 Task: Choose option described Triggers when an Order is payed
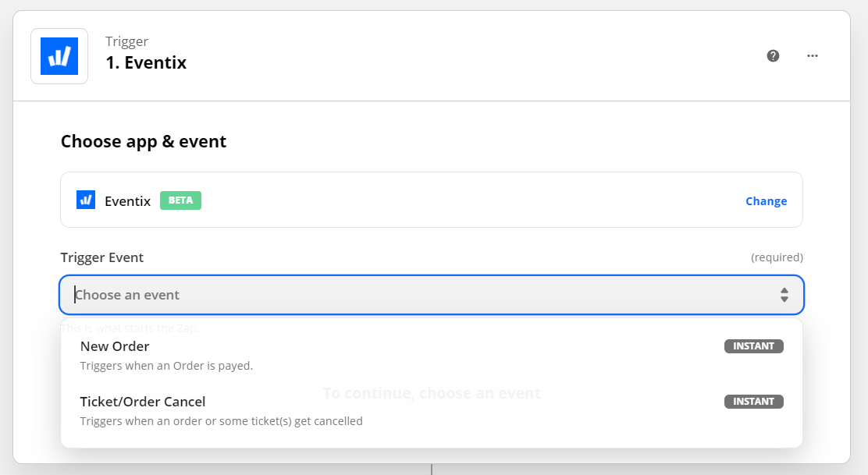166,366
